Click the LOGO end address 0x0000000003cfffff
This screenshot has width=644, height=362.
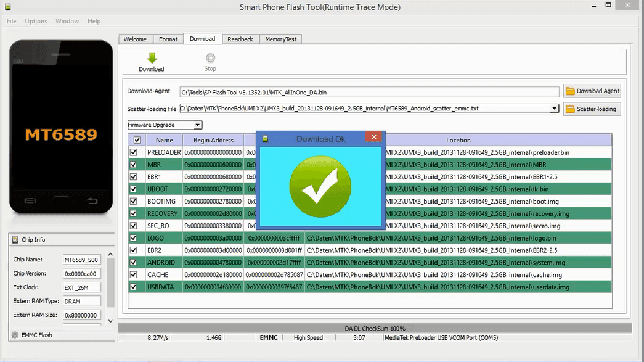274,238
